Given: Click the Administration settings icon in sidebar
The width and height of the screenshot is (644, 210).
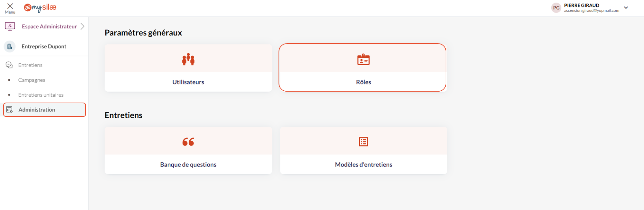Looking at the screenshot, I should coord(10,110).
